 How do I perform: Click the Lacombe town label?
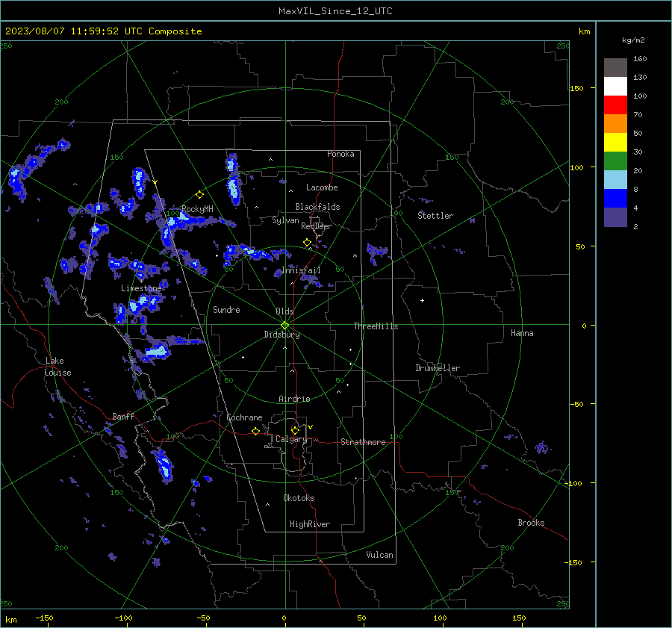322,187
